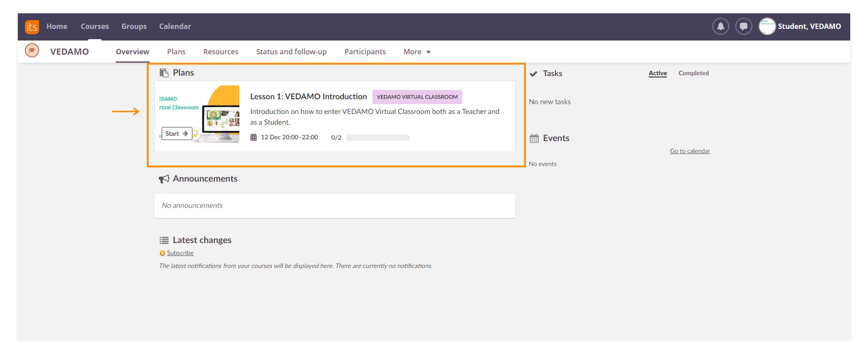Click the Events calendar icon
The image size is (868, 353).
[x=534, y=138]
